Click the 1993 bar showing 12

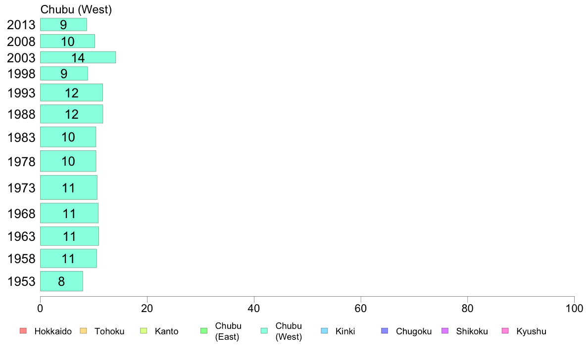coord(71,92)
